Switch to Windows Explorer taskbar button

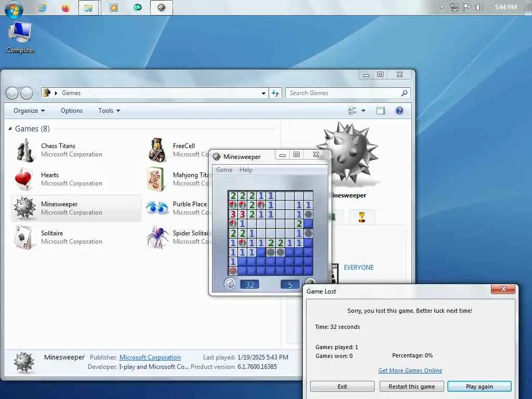88,8
